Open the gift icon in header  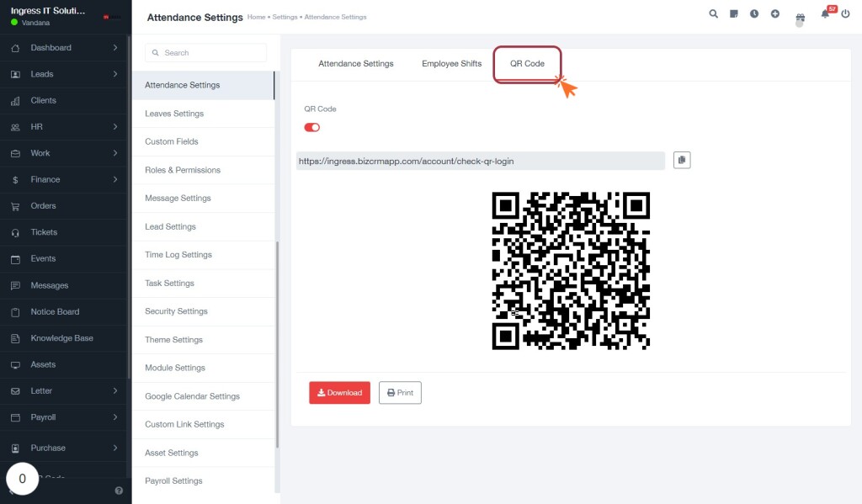point(801,18)
